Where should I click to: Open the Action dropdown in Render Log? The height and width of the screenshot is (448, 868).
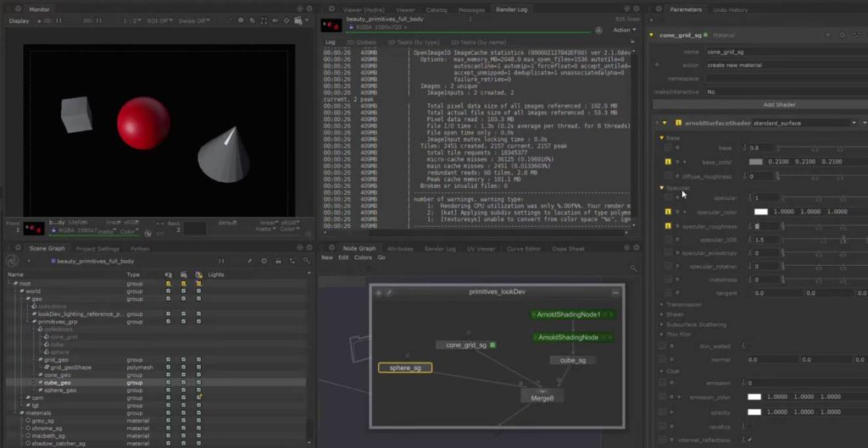tap(623, 30)
